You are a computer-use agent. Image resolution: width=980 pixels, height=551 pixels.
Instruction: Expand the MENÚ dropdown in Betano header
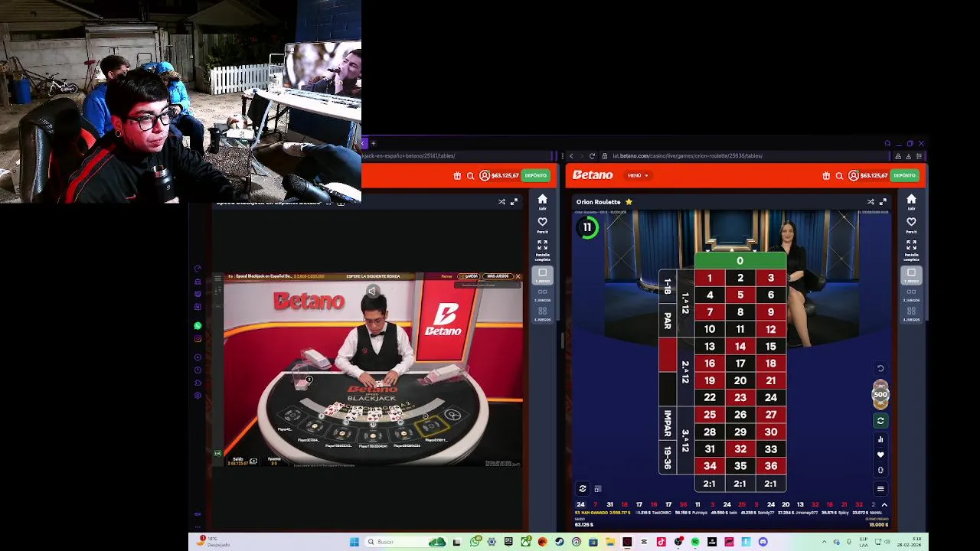tap(638, 175)
